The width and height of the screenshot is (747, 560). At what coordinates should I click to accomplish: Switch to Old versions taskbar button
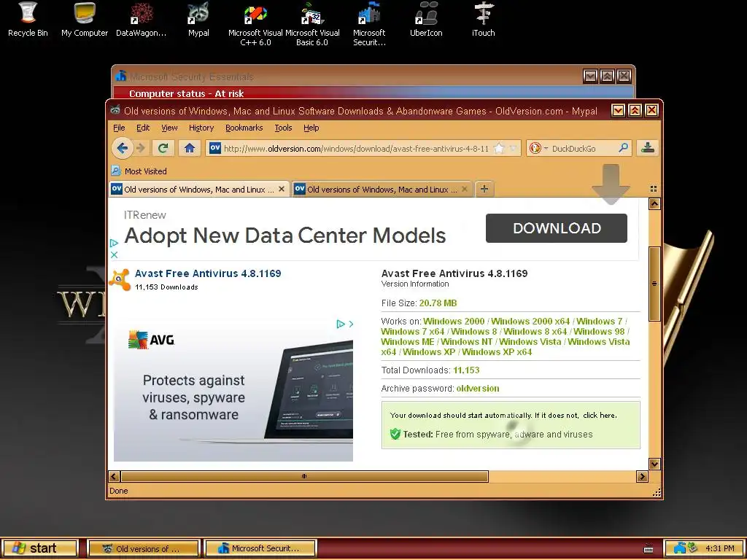coord(144,548)
